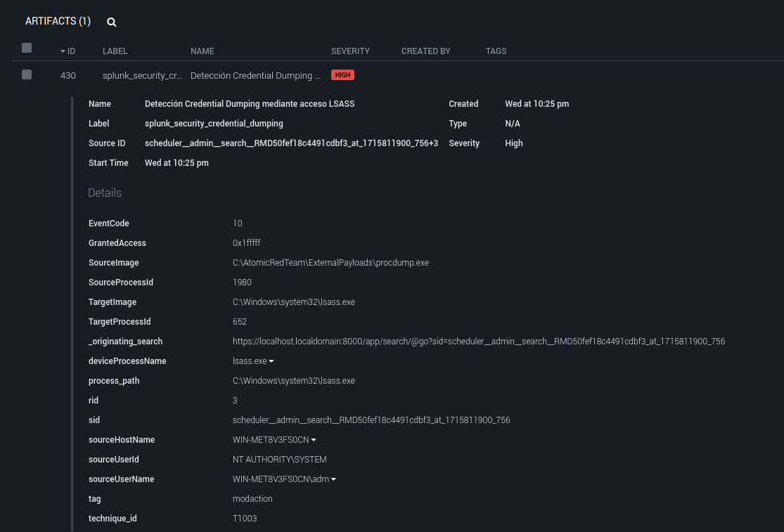
Task: Click the TAGS column header
Action: tap(496, 51)
